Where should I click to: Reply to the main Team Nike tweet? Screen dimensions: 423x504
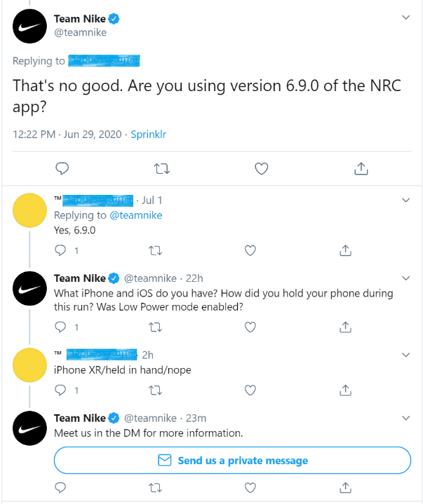click(62, 169)
